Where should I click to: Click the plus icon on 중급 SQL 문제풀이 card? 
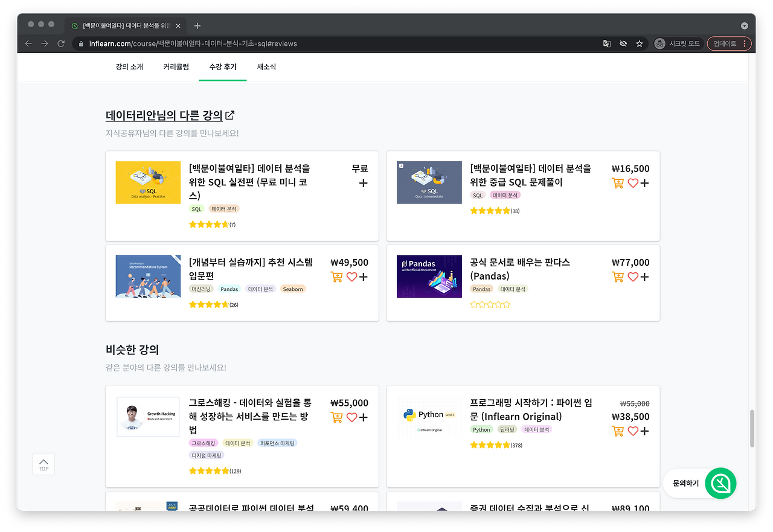[644, 183]
